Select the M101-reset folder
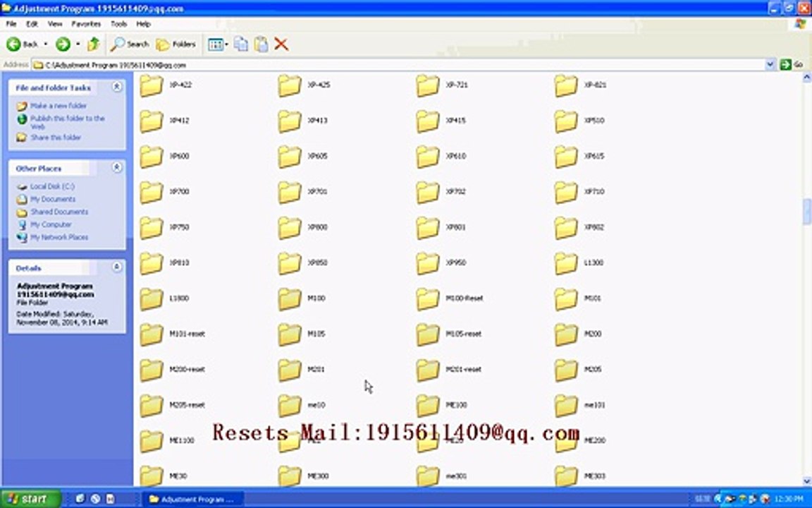 click(x=173, y=334)
